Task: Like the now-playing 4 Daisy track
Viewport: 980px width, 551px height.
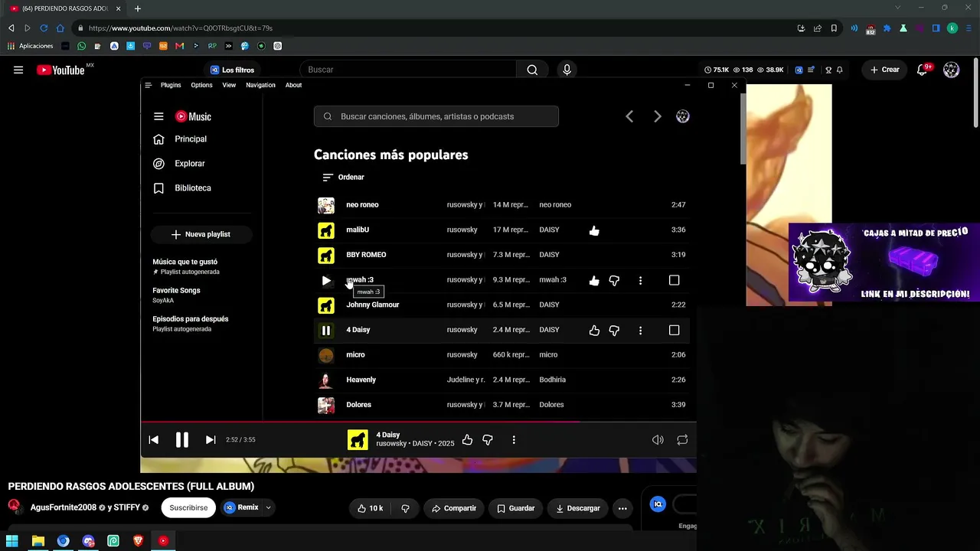Action: 467,439
